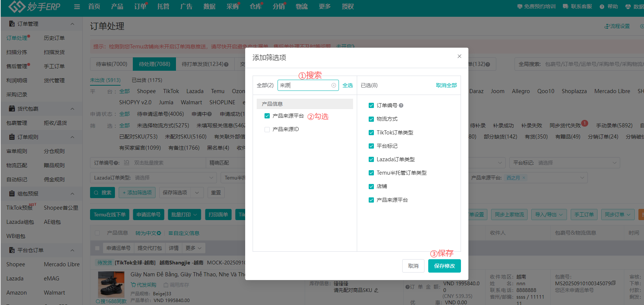Screen dimensions: 644x305
Task: Click the 平台仓订单 cart icon in sidebar
Action: click(12, 250)
